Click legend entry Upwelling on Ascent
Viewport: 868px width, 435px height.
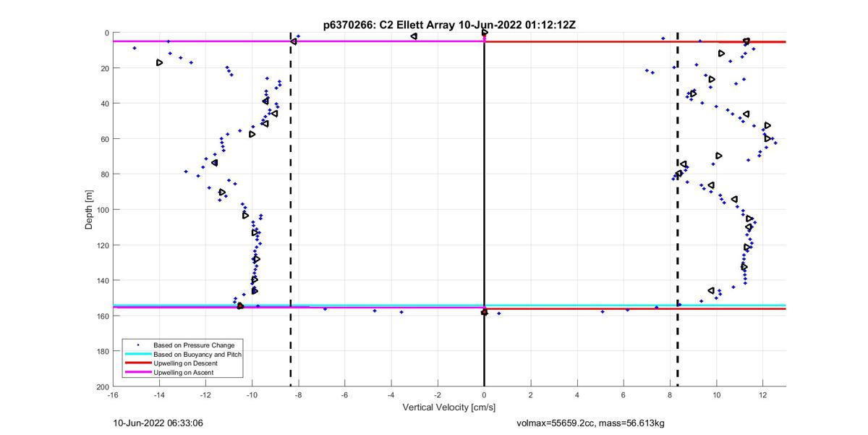[184, 372]
